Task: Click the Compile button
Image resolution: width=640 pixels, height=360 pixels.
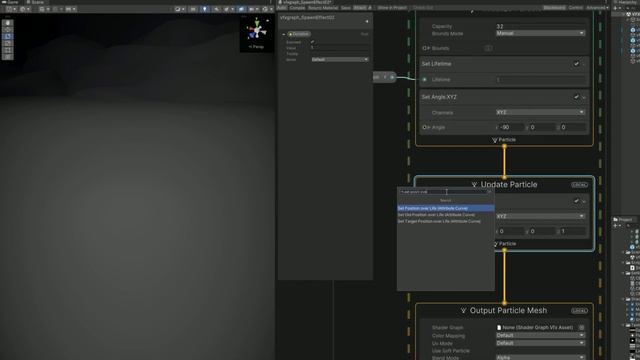Action: [x=297, y=8]
